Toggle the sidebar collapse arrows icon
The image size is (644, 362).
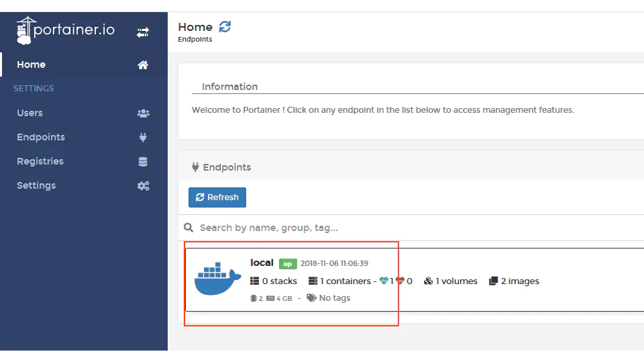point(143,32)
